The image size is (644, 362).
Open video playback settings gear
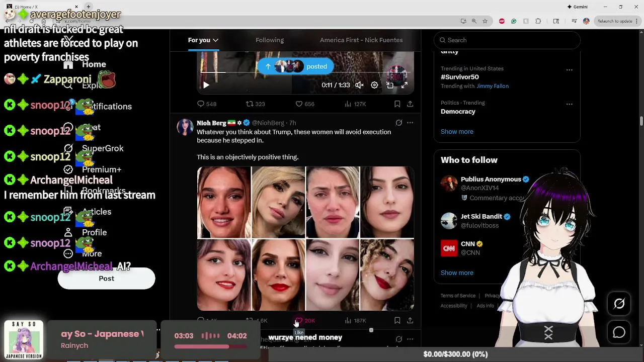pos(374,85)
